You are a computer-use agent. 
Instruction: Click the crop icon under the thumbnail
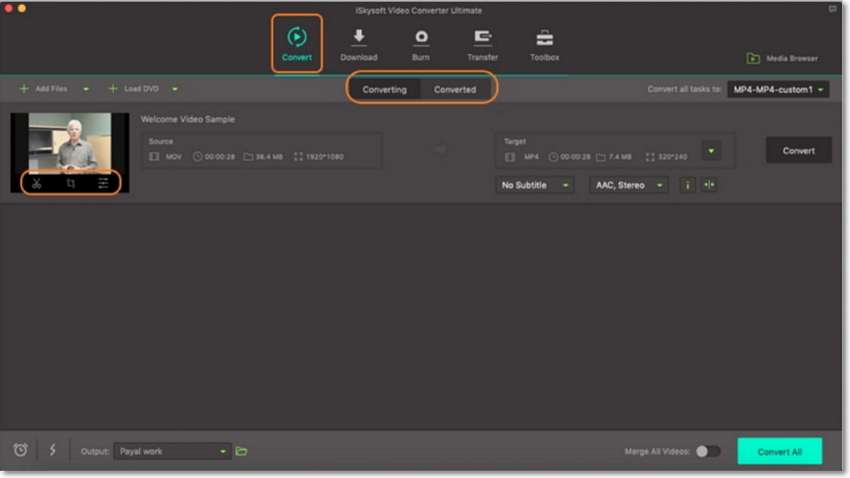71,183
